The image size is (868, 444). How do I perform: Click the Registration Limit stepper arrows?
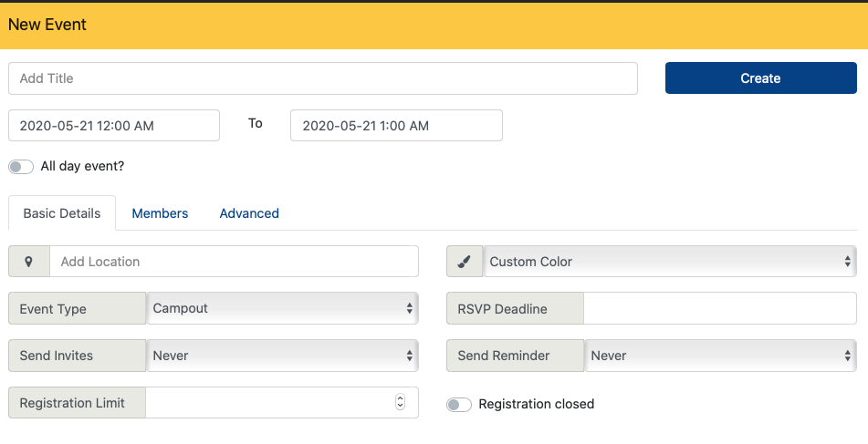coord(400,402)
